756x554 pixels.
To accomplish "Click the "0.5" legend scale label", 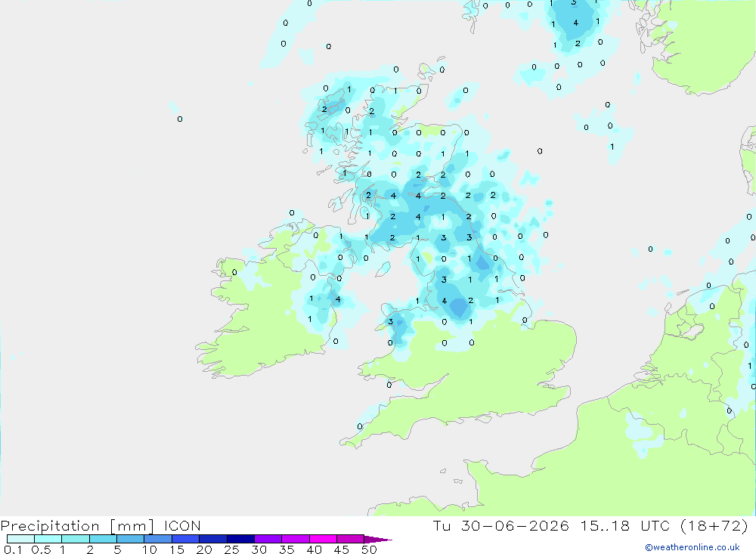I will [41, 549].
